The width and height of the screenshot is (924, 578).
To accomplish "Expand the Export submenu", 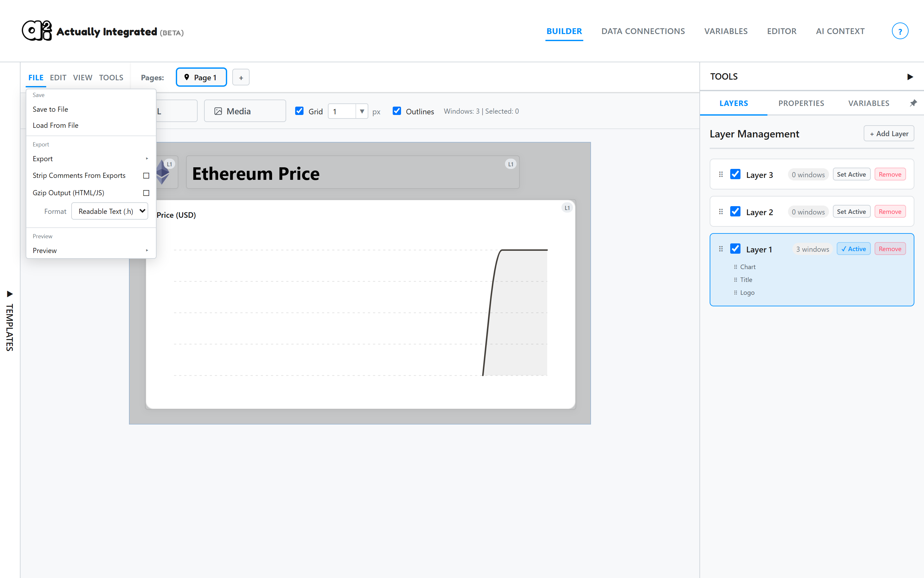I will (x=91, y=159).
